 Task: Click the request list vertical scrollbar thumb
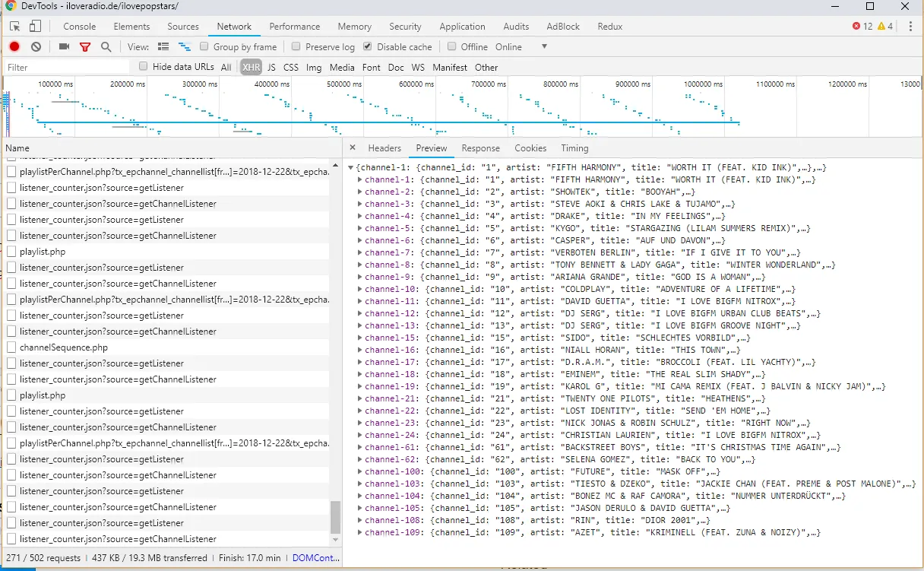pyautogui.click(x=335, y=517)
